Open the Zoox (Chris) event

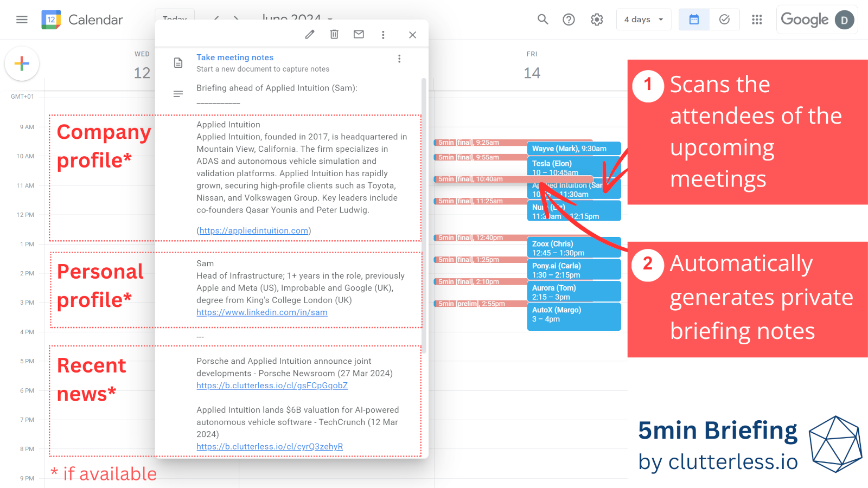[x=574, y=248]
